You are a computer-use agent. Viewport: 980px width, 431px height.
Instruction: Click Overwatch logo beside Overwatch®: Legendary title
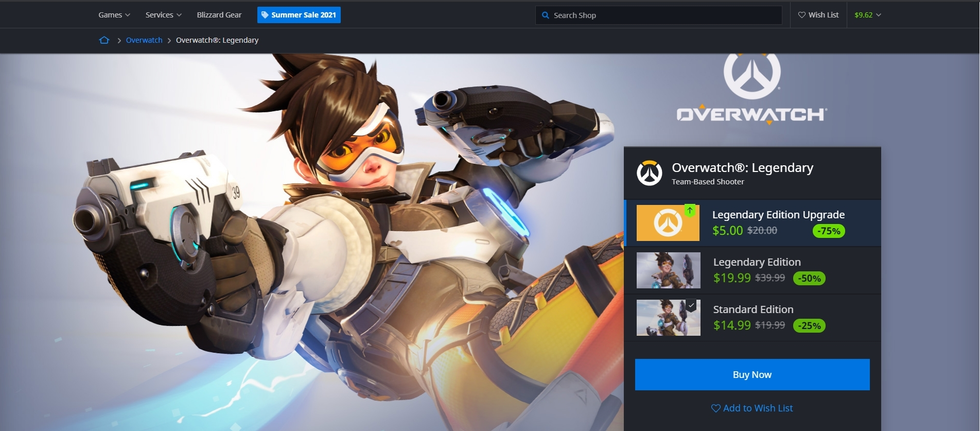650,173
